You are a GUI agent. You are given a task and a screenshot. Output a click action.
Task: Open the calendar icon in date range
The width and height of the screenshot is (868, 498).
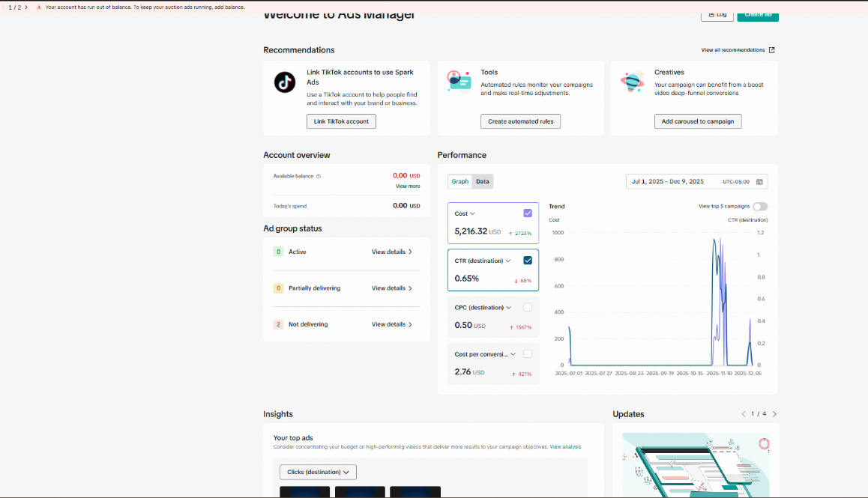759,181
